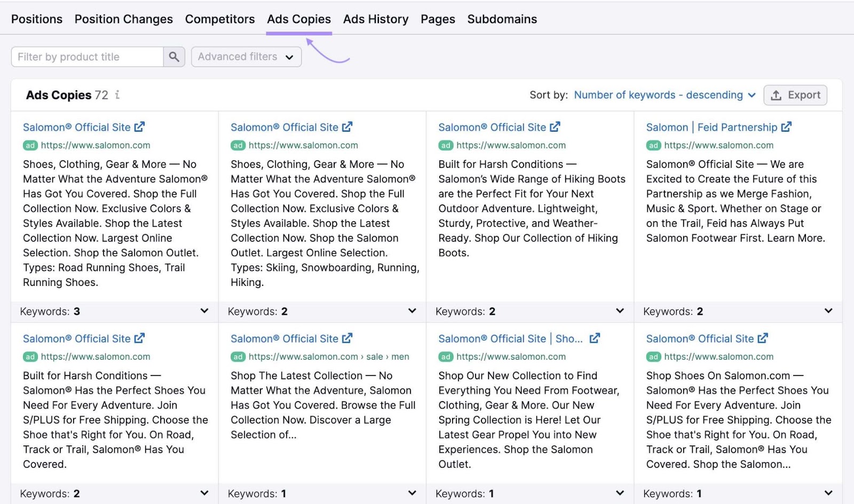
Task: Expand Keywords on the bottom-right ad card
Action: pyautogui.click(x=828, y=493)
